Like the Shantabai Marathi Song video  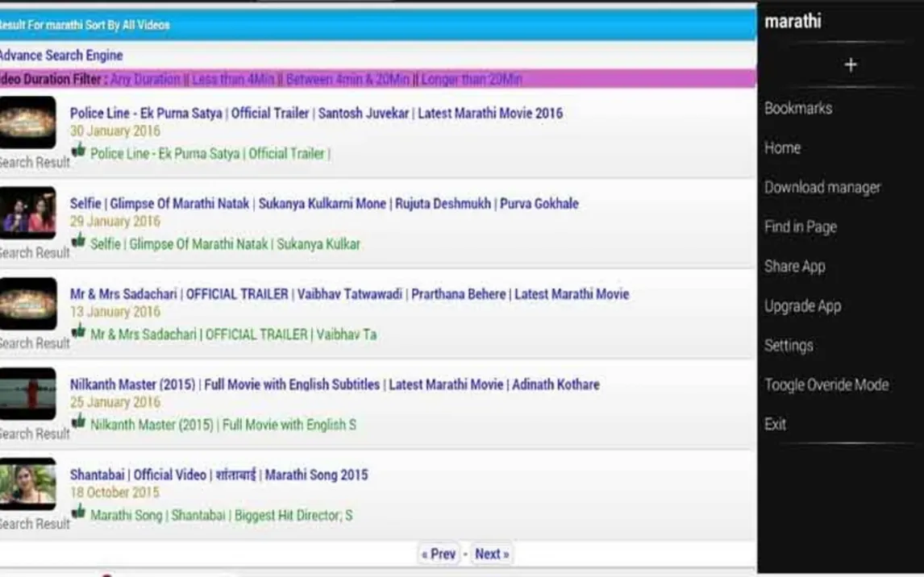78,512
